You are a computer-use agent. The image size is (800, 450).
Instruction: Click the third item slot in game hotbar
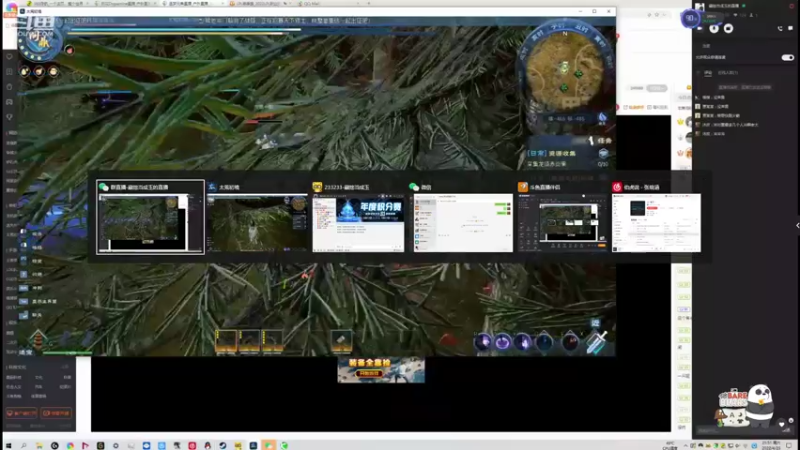(x=272, y=341)
